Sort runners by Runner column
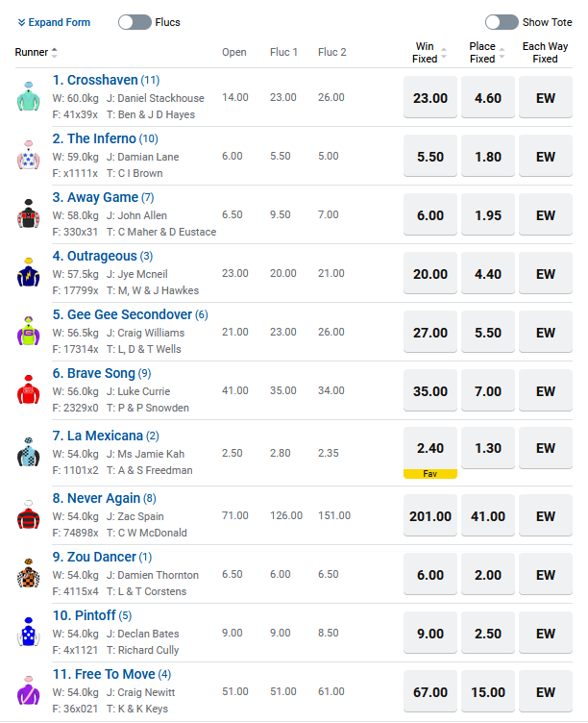Viewport: 588px width, 723px height. 37,53
